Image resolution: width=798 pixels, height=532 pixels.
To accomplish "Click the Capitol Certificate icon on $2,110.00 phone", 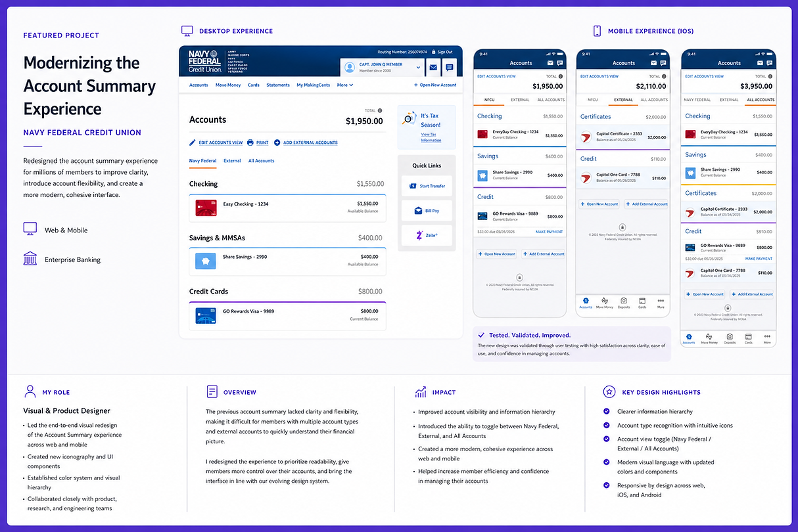I will click(x=586, y=138).
